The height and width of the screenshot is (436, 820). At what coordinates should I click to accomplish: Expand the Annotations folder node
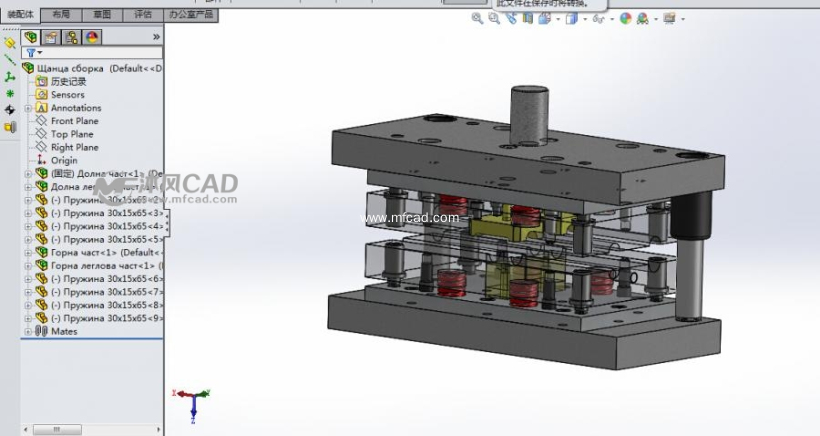pyautogui.click(x=28, y=108)
